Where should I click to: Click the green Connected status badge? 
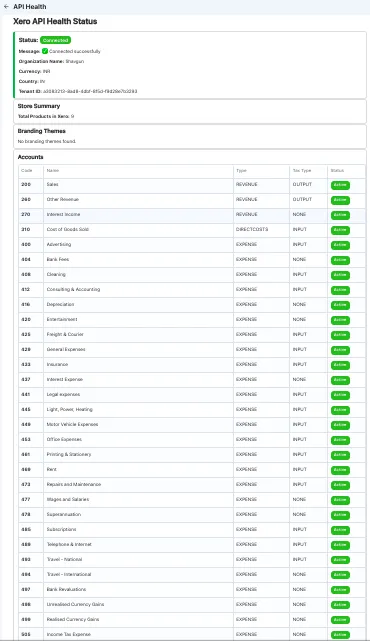pos(56,40)
